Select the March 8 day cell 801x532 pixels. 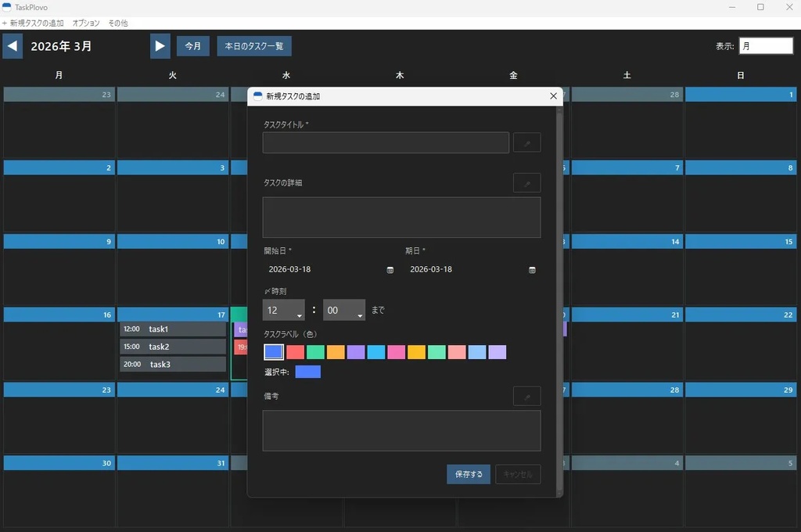[x=741, y=196]
